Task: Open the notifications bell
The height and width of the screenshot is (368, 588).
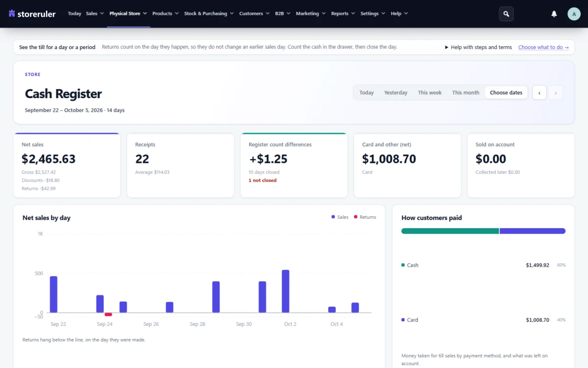Action: click(554, 14)
